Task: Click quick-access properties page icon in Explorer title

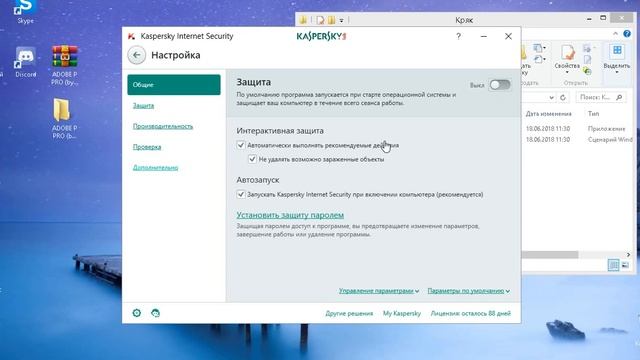Action: [320, 20]
